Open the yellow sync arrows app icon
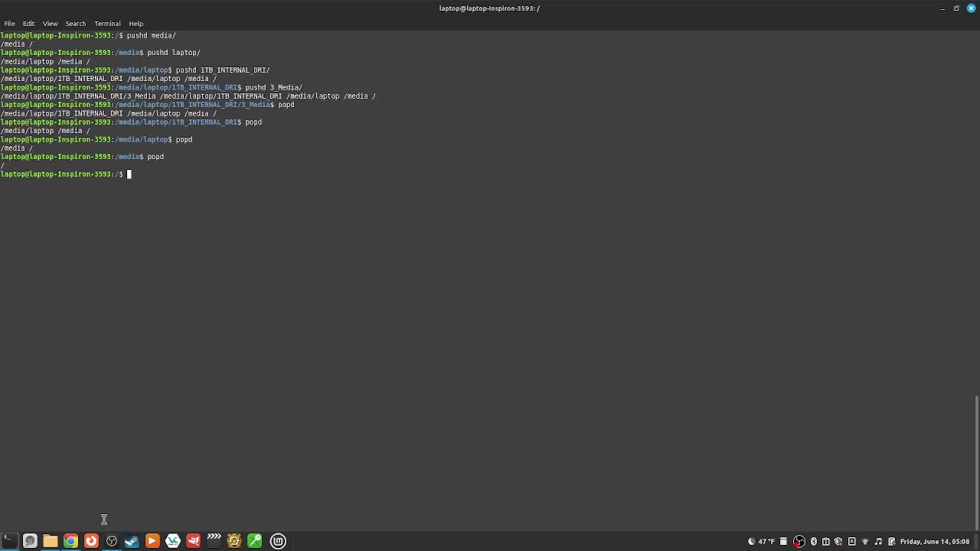The image size is (980, 551). [x=234, y=541]
